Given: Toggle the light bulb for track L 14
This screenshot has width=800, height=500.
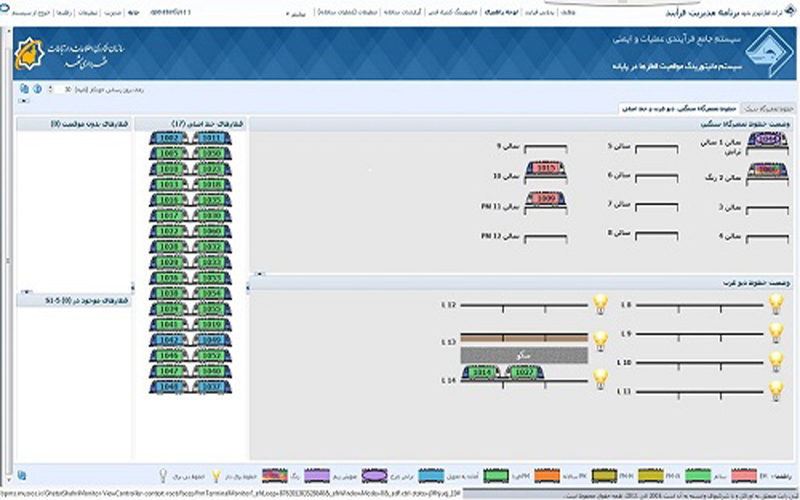Looking at the screenshot, I should pyautogui.click(x=600, y=379).
